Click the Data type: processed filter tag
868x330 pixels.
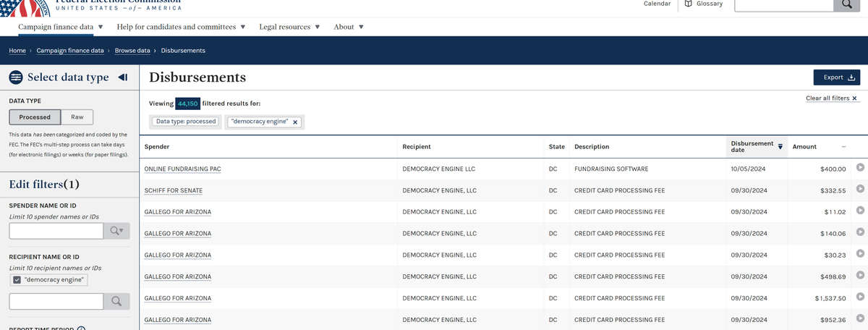[186, 122]
